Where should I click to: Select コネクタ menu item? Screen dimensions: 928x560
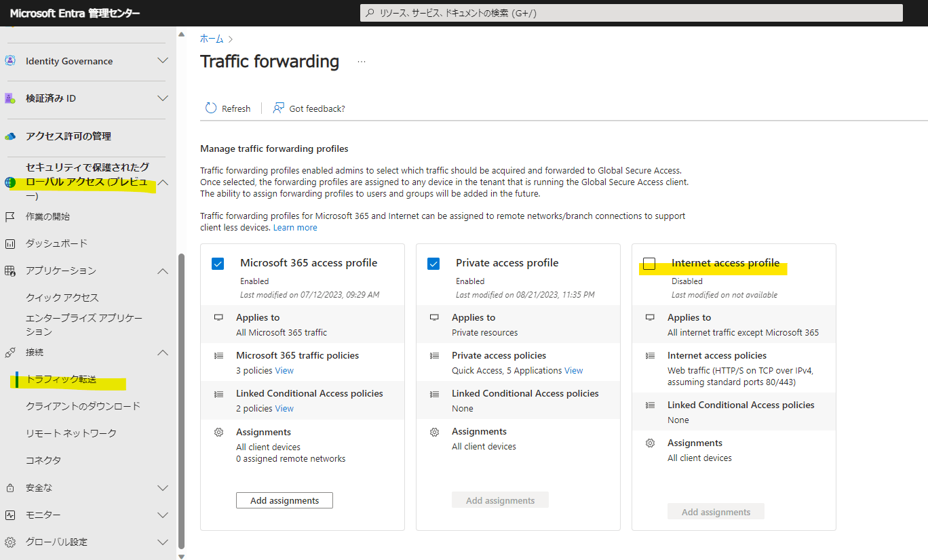tap(43, 460)
